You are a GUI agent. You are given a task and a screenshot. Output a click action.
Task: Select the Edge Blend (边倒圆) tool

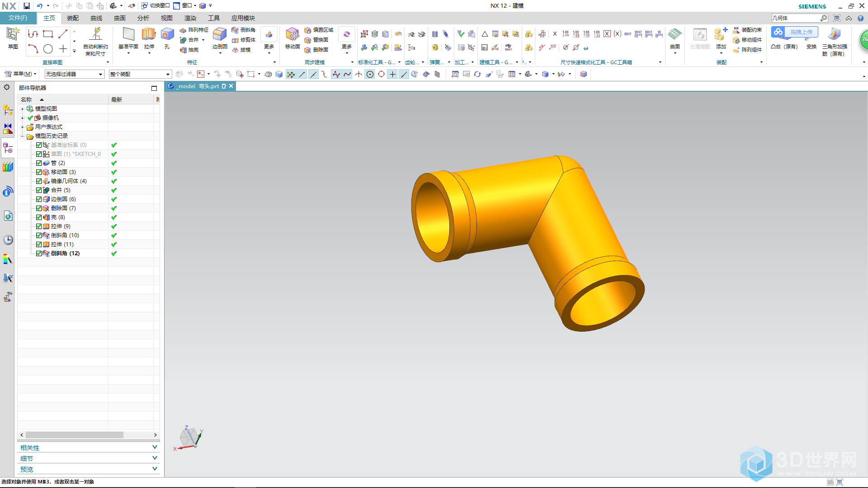pos(220,34)
